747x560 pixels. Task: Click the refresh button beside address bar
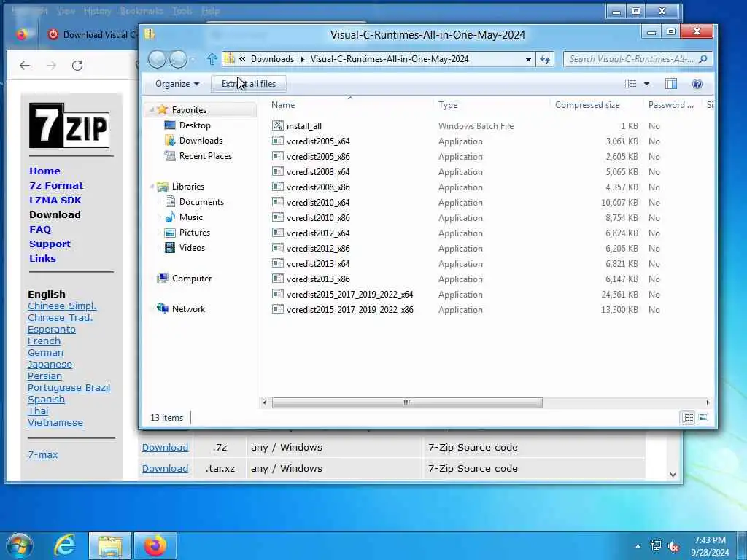(544, 59)
